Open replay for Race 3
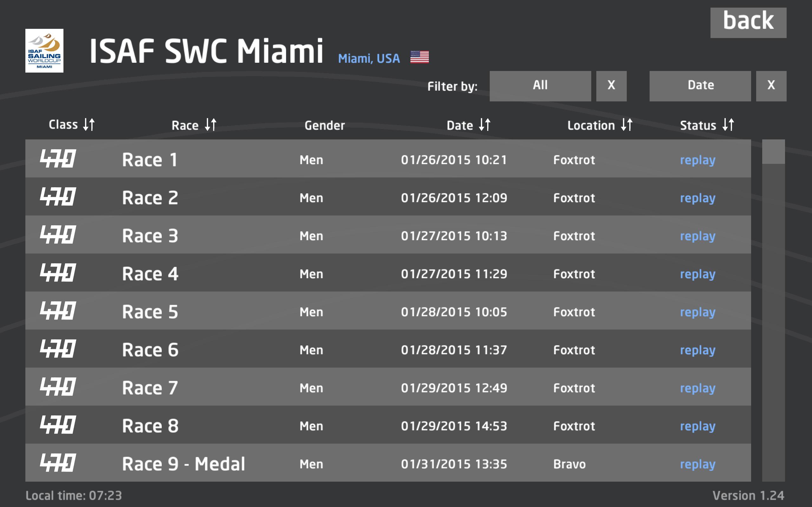The height and width of the screenshot is (507, 812). pos(697,236)
